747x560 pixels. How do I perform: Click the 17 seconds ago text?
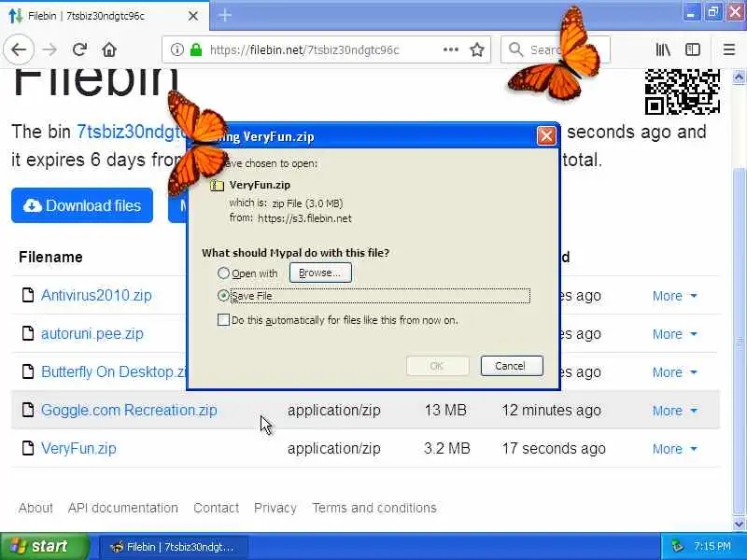pos(554,448)
